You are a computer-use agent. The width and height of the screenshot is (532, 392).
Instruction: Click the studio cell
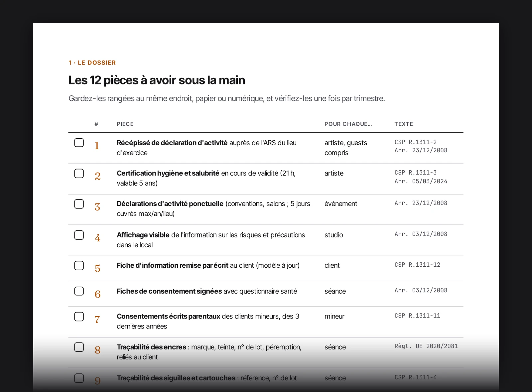coord(333,235)
